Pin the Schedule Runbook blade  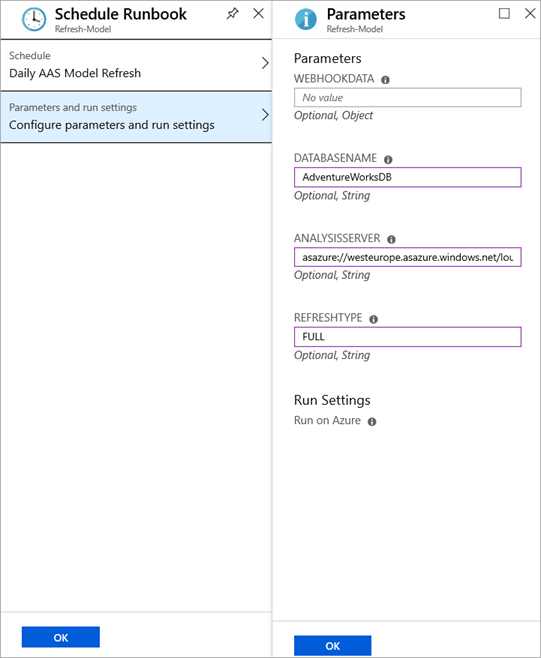tap(233, 13)
